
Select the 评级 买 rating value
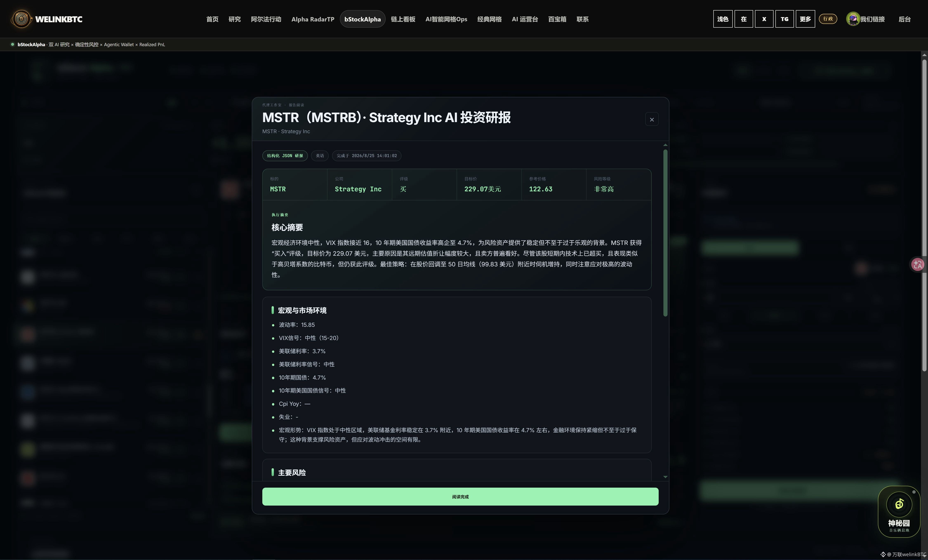[x=403, y=189]
